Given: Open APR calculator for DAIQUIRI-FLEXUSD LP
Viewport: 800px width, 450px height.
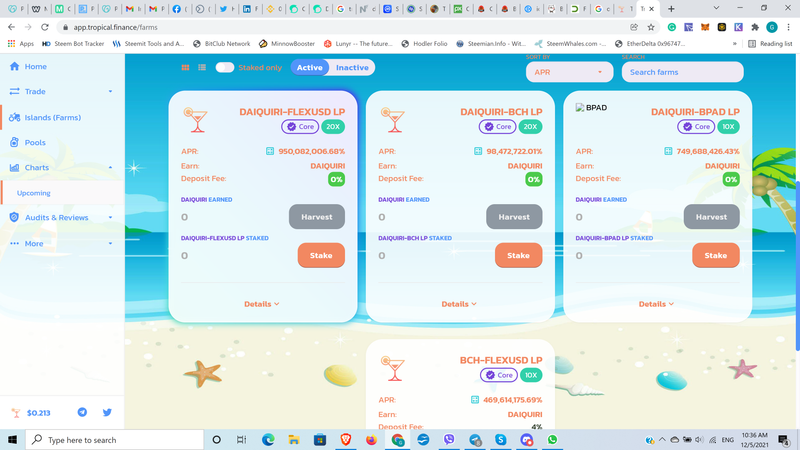Looking at the screenshot, I should coord(270,151).
